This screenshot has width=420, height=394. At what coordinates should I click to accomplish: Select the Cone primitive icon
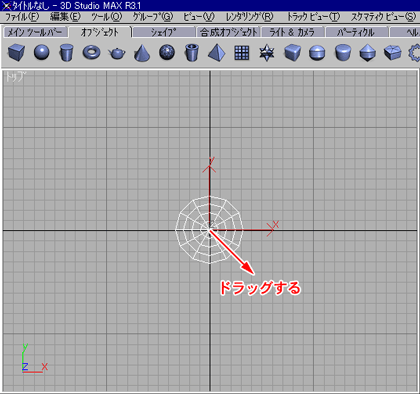pos(142,53)
